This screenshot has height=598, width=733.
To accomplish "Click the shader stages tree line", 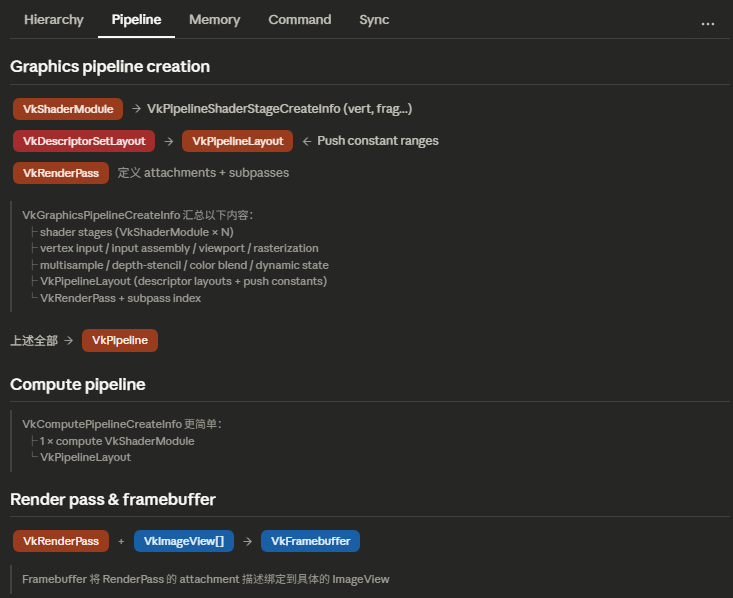I will (x=137, y=232).
